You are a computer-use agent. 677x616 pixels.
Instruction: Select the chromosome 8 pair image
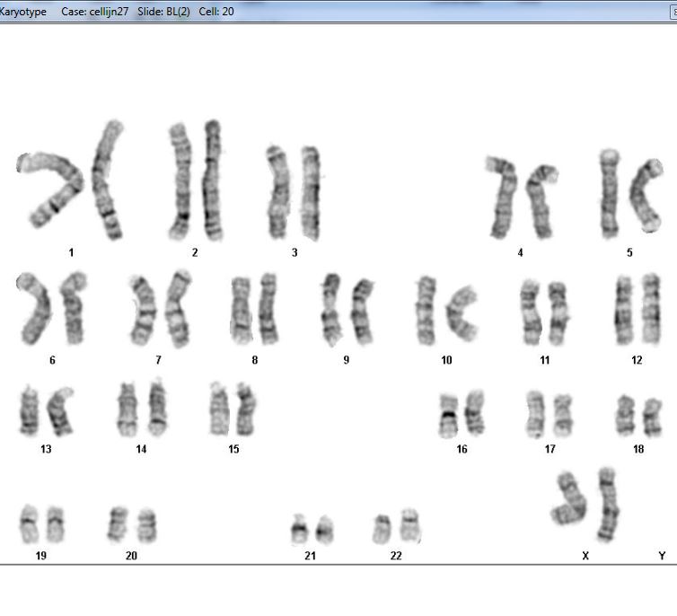[254, 309]
